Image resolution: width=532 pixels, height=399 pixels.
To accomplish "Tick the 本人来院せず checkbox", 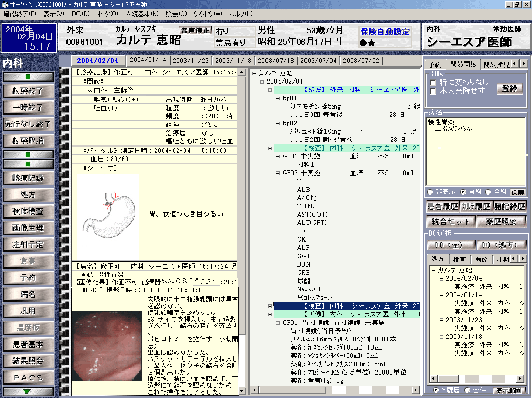I will point(433,91).
